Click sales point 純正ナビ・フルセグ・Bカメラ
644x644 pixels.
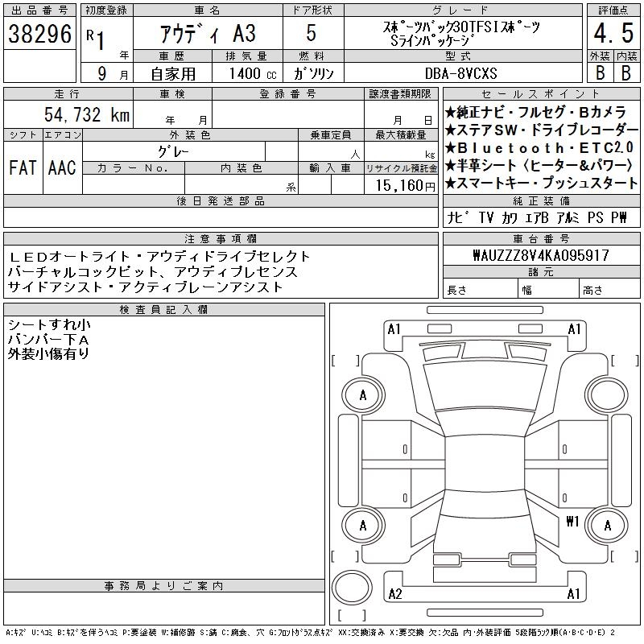(x=535, y=112)
